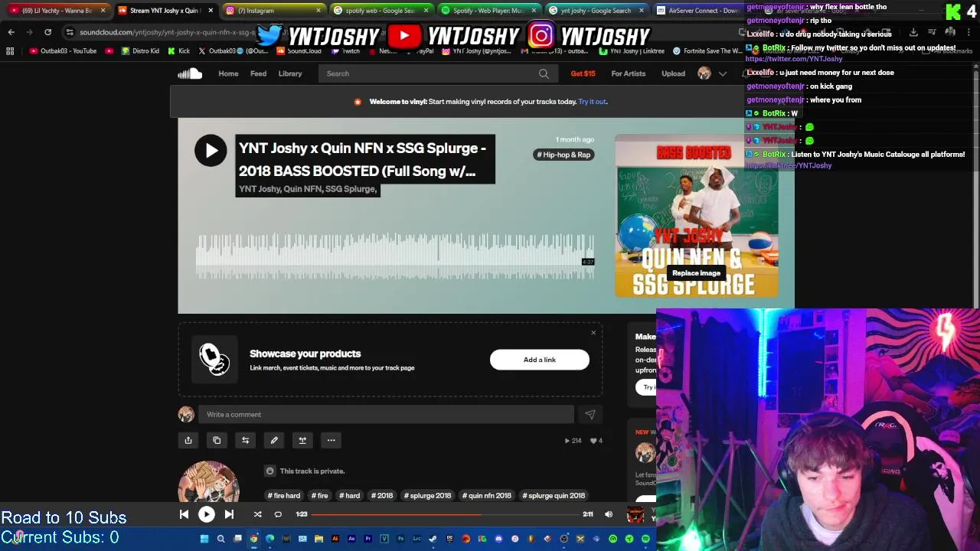Play the YNT Joshy bass boosted track
This screenshot has width=980, height=551.
(211, 150)
